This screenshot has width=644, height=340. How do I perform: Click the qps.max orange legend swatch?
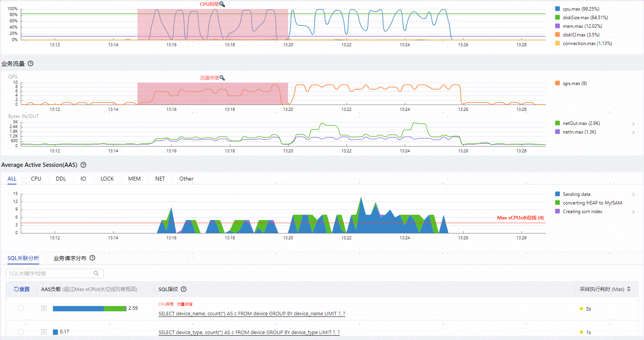click(557, 83)
